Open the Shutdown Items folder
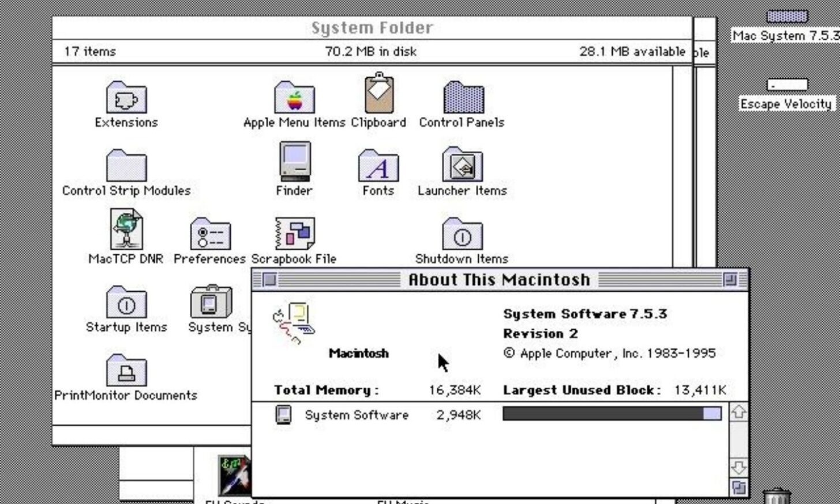 coord(462,234)
